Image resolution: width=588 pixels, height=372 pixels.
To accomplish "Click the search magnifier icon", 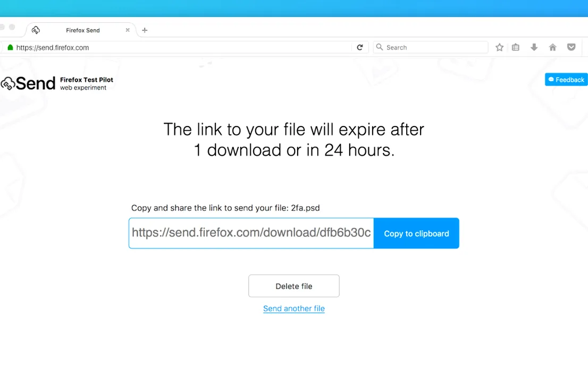I will (380, 47).
